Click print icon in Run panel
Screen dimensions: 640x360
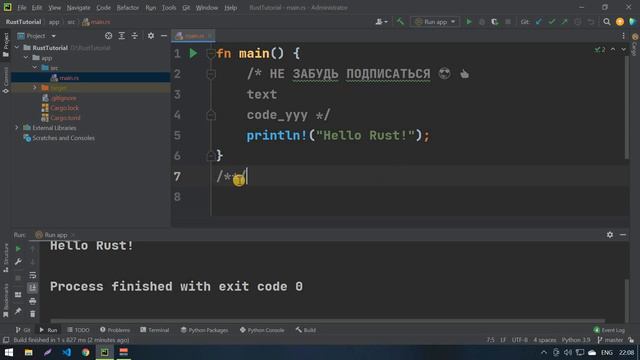33,301
